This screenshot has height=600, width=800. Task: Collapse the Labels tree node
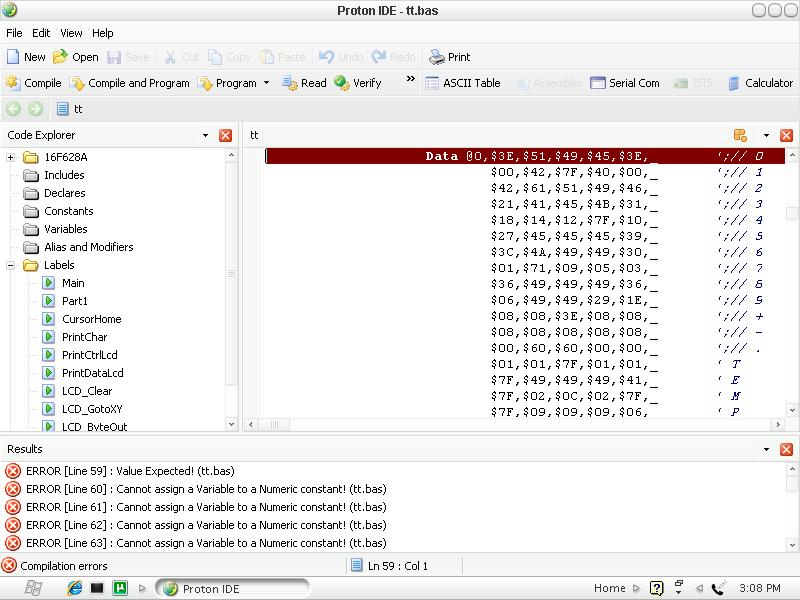click(11, 265)
